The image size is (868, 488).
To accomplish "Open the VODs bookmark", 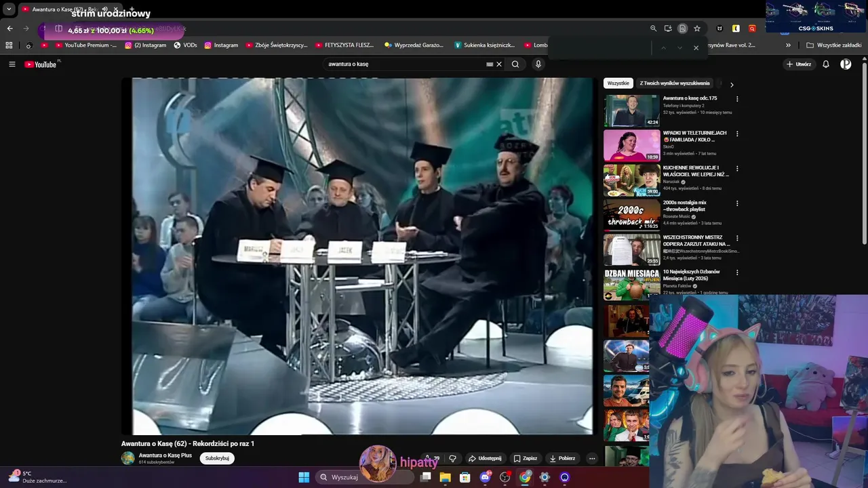I will pos(186,45).
